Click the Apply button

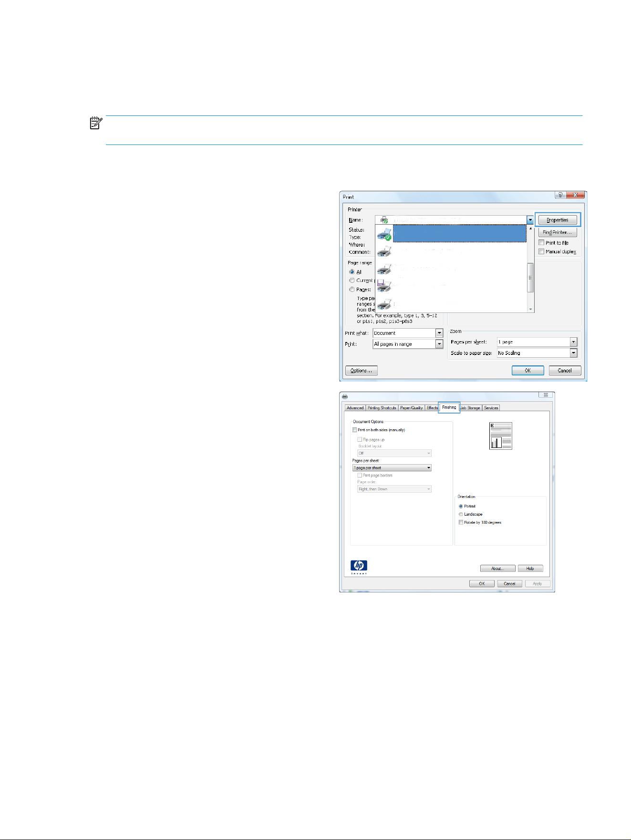click(538, 584)
